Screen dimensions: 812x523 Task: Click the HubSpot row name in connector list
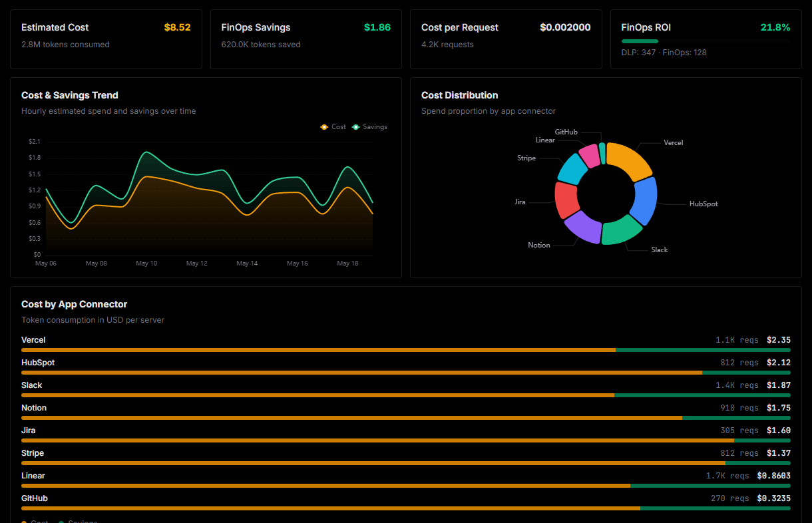pos(38,363)
